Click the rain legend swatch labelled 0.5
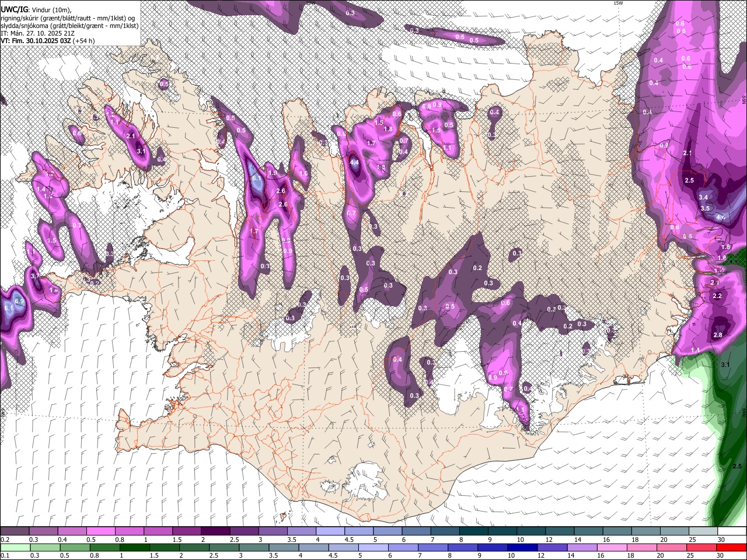Viewport: 747px width, 560px height. pyautogui.click(x=75, y=548)
